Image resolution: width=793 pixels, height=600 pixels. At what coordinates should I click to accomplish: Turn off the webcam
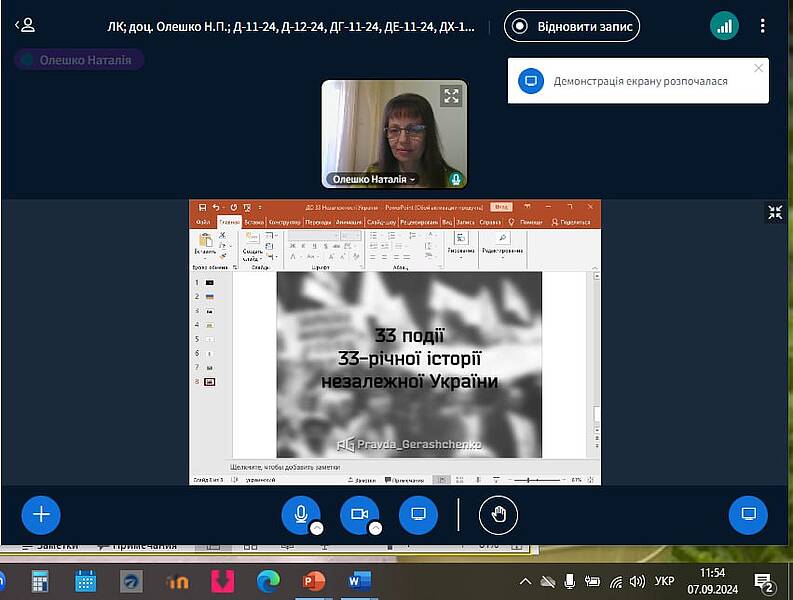point(359,515)
